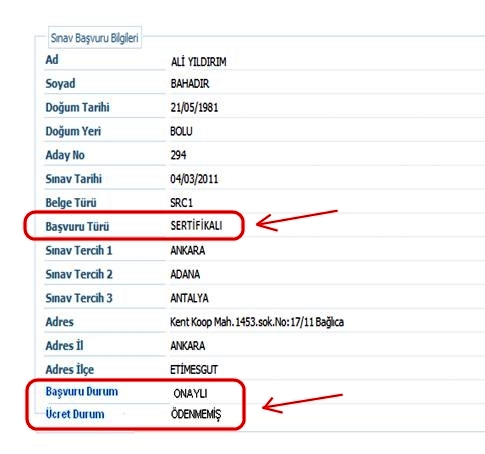Click the Başvuru Durum label

coord(82,391)
